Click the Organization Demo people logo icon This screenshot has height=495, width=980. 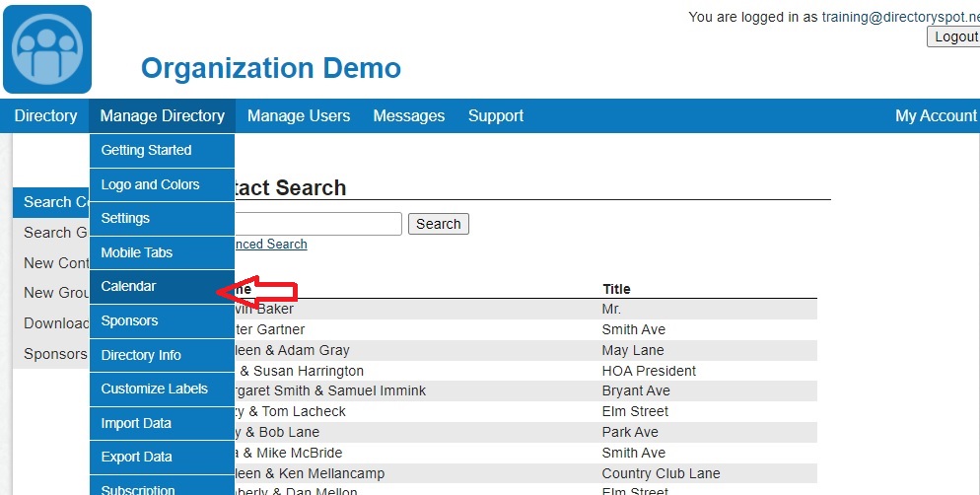click(x=47, y=49)
